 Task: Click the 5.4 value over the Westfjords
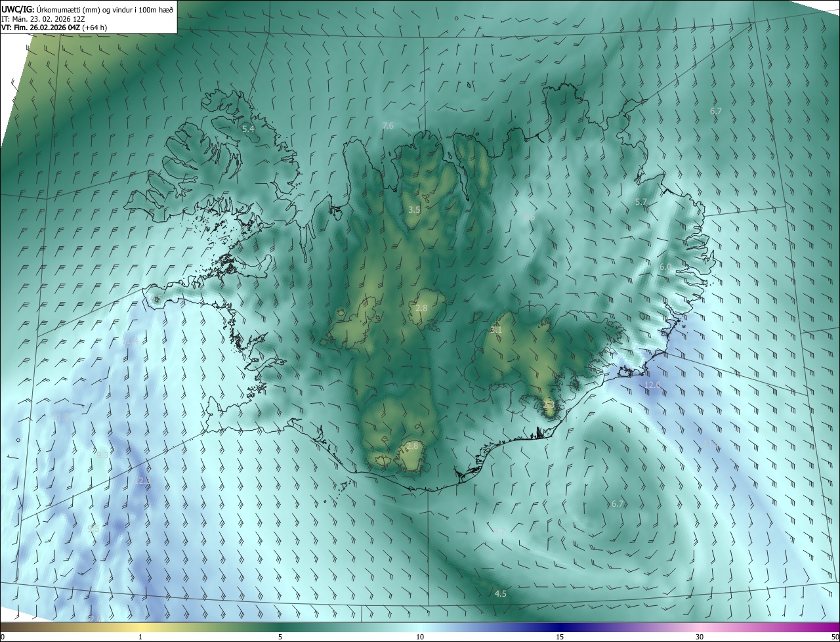coord(248,129)
